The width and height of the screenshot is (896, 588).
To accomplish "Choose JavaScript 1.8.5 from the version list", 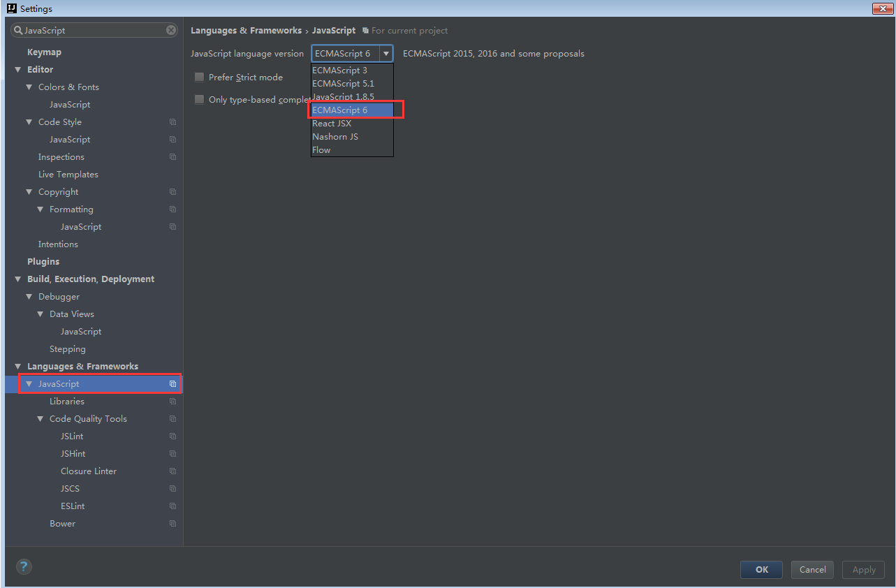I will [x=352, y=97].
